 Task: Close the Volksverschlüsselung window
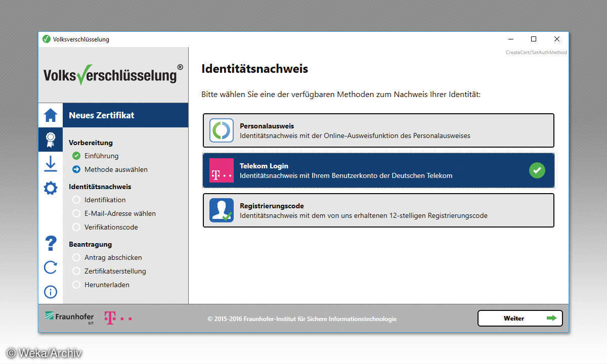tap(556, 39)
